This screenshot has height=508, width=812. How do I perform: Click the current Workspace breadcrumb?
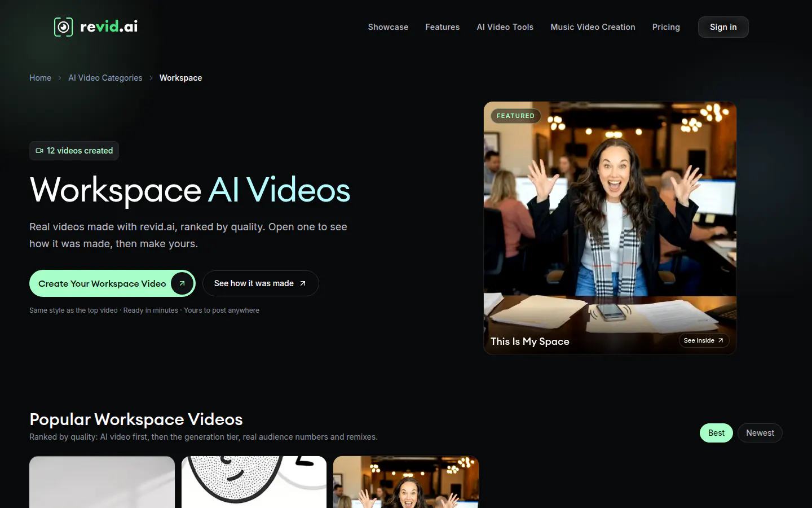pyautogui.click(x=180, y=78)
